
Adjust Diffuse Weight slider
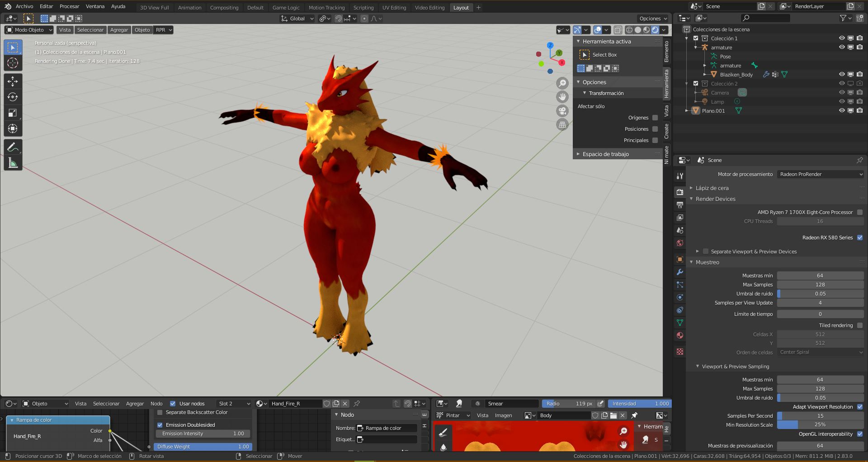203,447
